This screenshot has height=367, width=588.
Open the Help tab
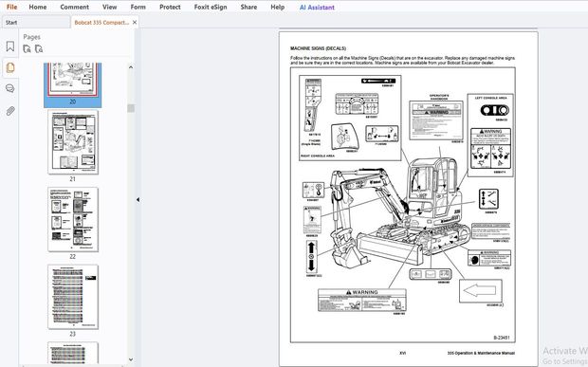(278, 7)
